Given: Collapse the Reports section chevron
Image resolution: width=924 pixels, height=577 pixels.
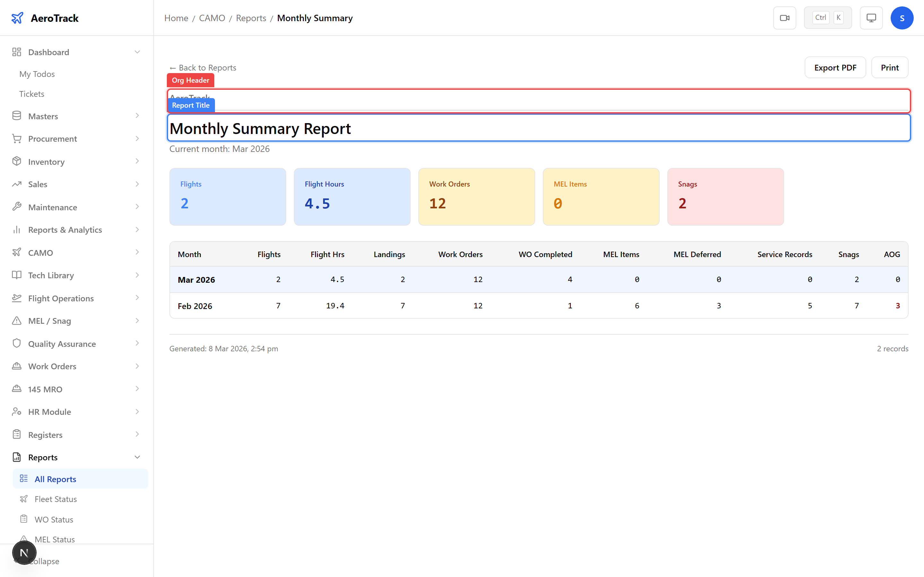Looking at the screenshot, I should [x=137, y=457].
